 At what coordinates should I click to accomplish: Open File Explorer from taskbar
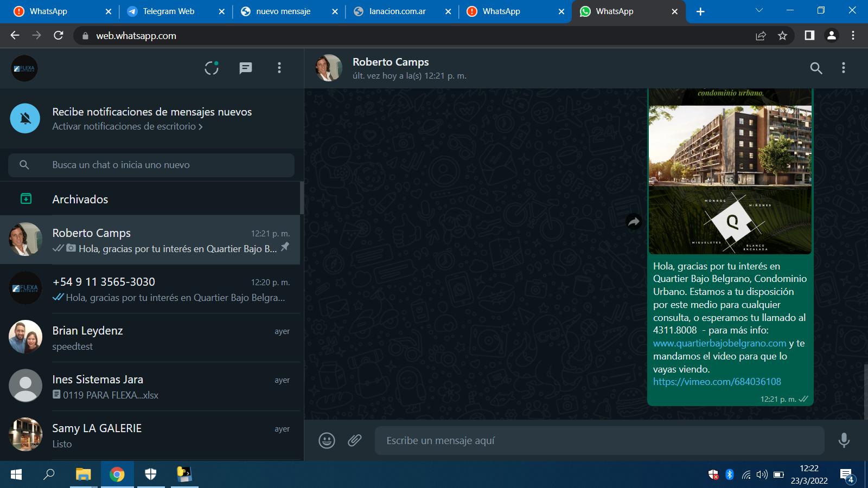point(83,474)
